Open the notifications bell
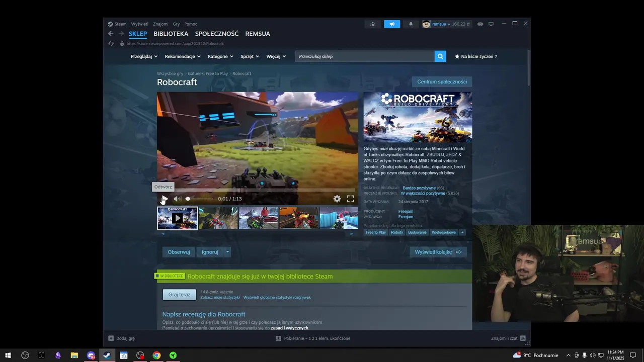 coord(411,24)
